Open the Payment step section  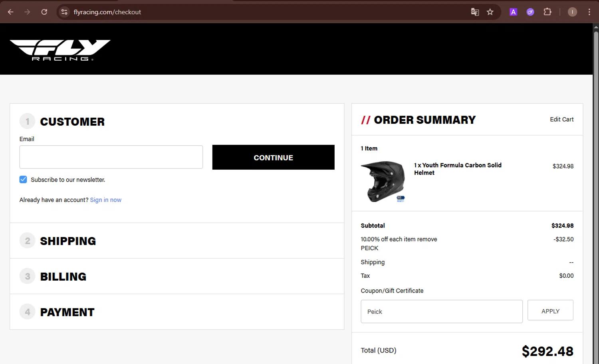point(177,312)
